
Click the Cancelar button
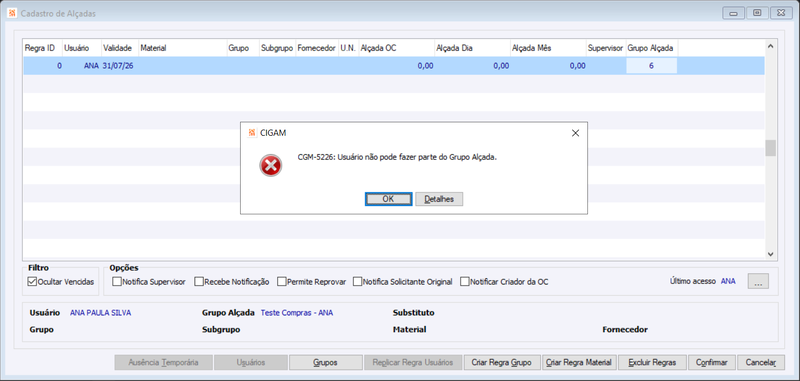pyautogui.click(x=761, y=363)
